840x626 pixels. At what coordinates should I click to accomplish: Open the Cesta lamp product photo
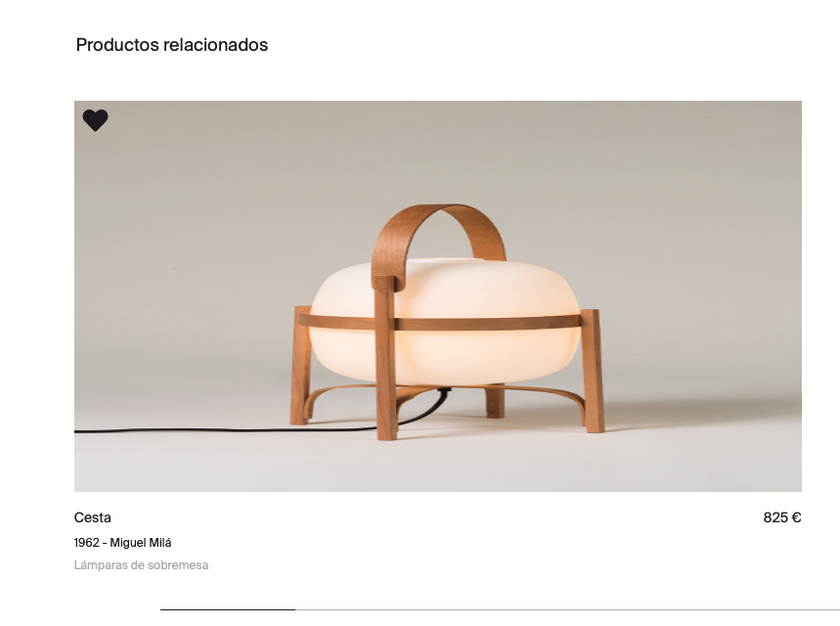coord(438,295)
